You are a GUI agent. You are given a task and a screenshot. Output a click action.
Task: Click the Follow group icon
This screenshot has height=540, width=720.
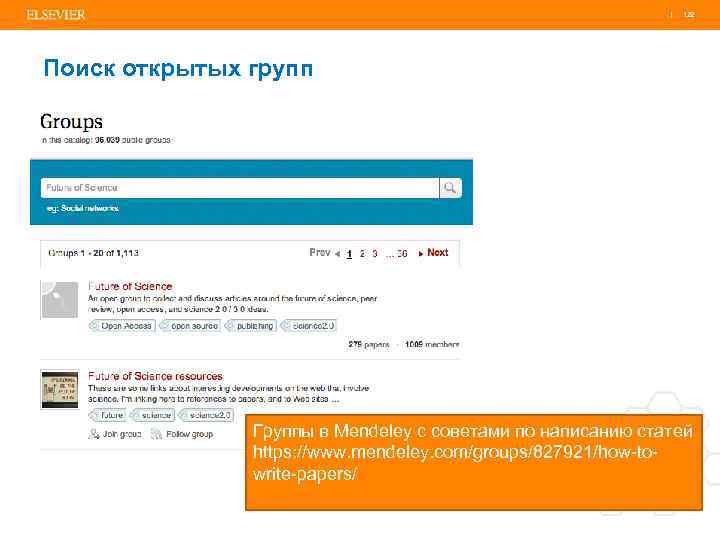(x=157, y=434)
